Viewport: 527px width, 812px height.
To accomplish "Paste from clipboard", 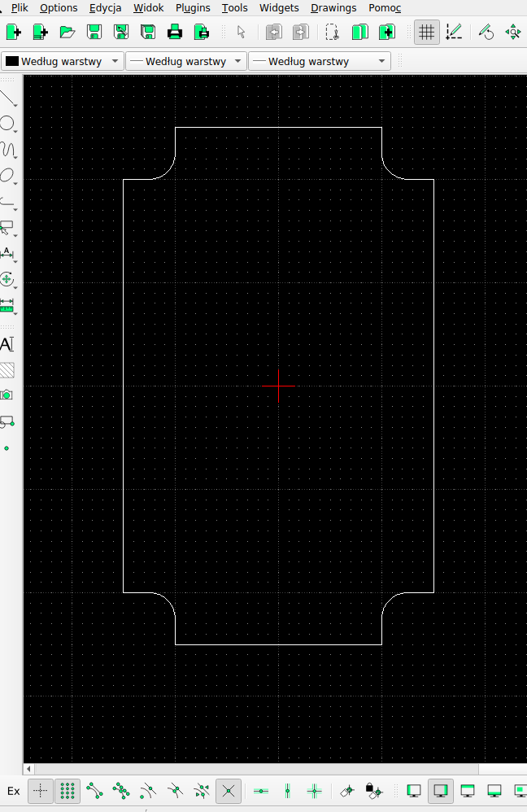I will (x=386, y=32).
